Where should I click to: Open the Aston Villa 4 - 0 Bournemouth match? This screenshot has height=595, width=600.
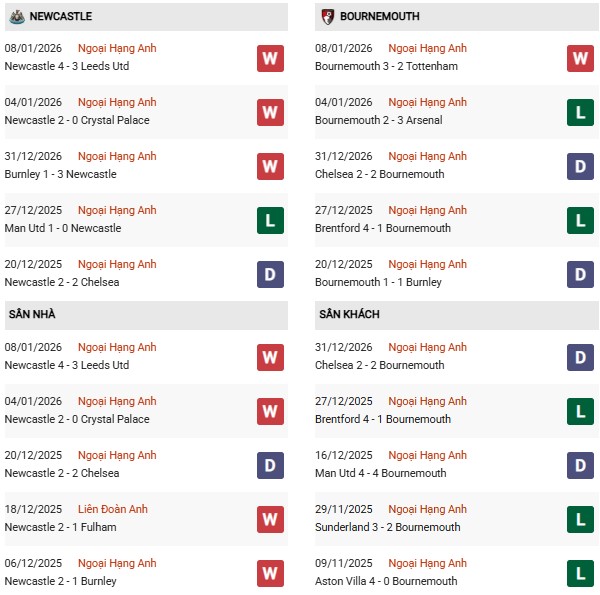(x=385, y=581)
